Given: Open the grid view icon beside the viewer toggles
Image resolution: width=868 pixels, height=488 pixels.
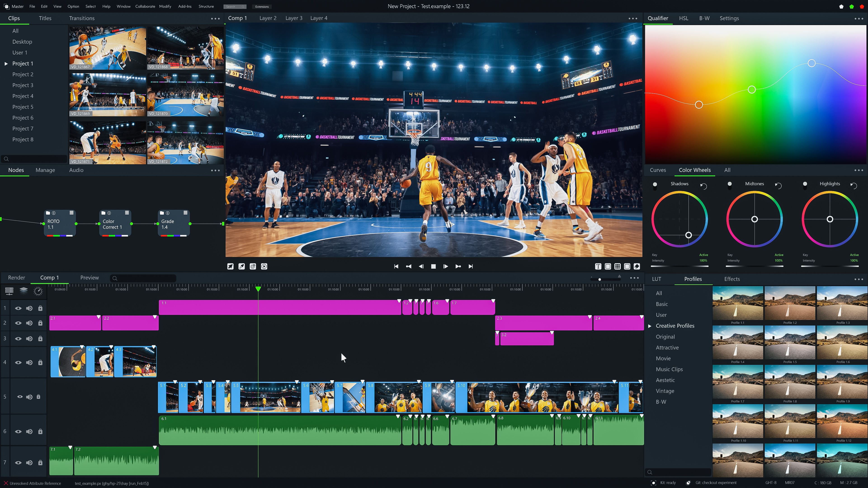Looking at the screenshot, I should pyautogui.click(x=618, y=266).
